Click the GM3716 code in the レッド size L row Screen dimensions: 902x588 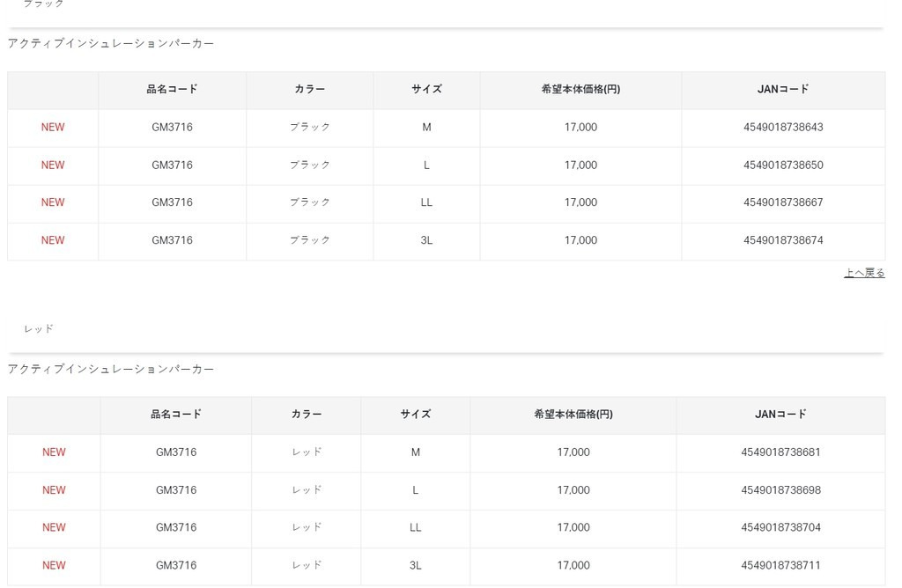tap(176, 490)
